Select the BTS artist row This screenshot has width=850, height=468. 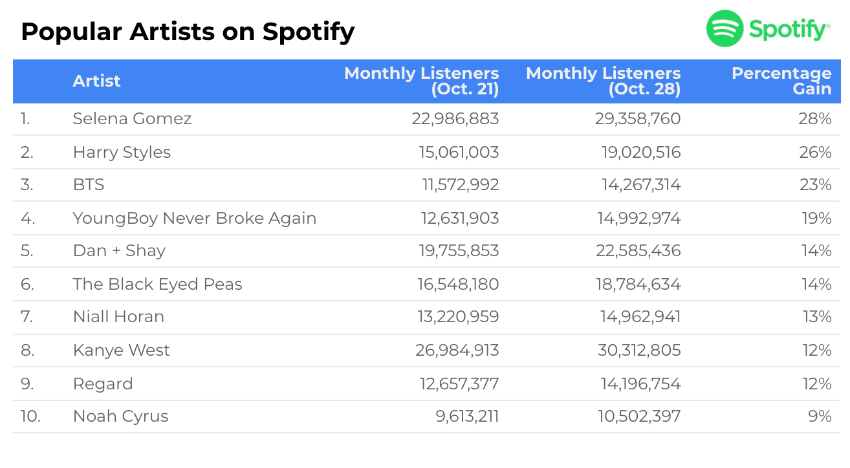click(x=88, y=185)
